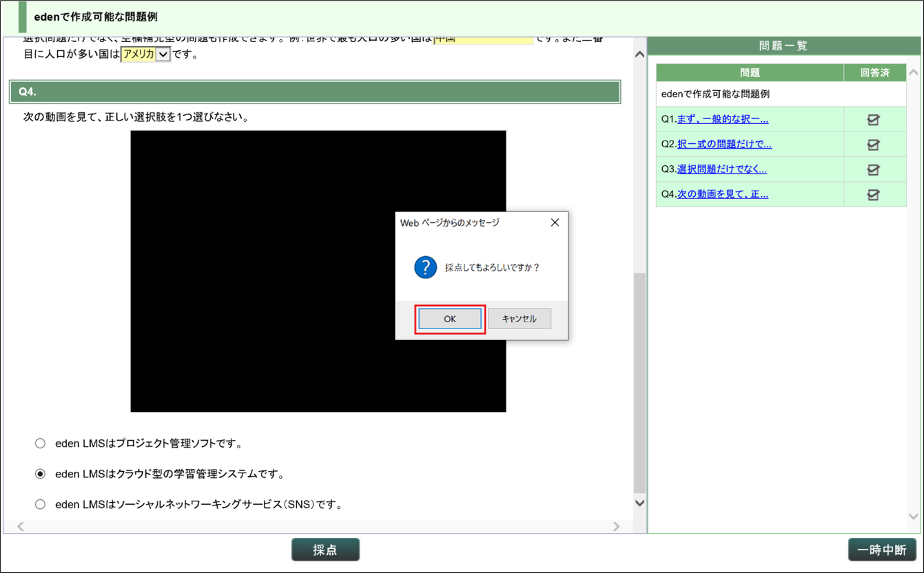Click horizontal scrollbar left arrow

(21, 527)
